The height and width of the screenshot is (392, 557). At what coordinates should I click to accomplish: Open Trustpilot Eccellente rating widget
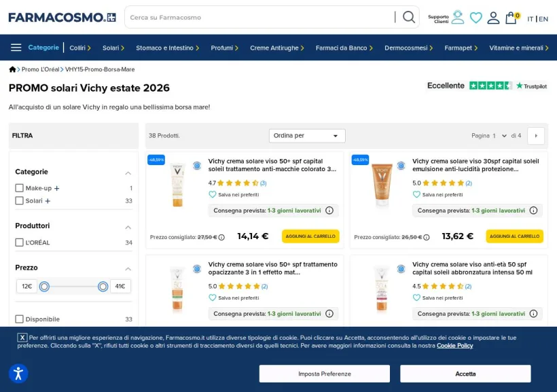pyautogui.click(x=487, y=86)
